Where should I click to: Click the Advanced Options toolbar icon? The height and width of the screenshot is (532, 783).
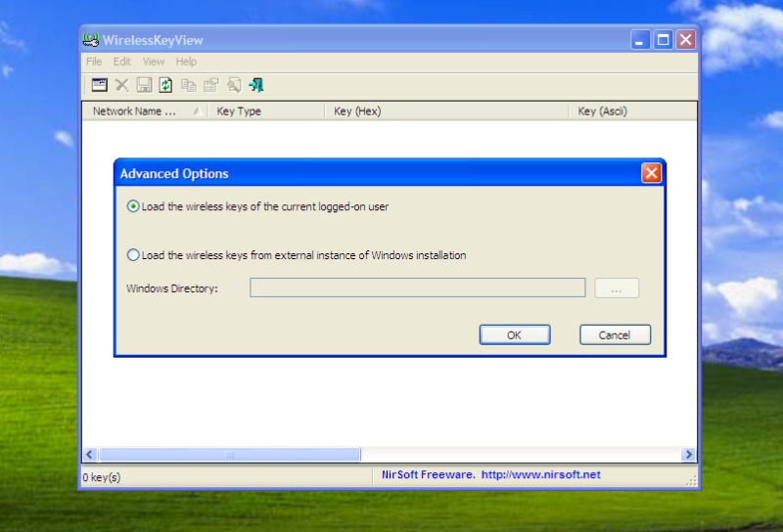[99, 85]
